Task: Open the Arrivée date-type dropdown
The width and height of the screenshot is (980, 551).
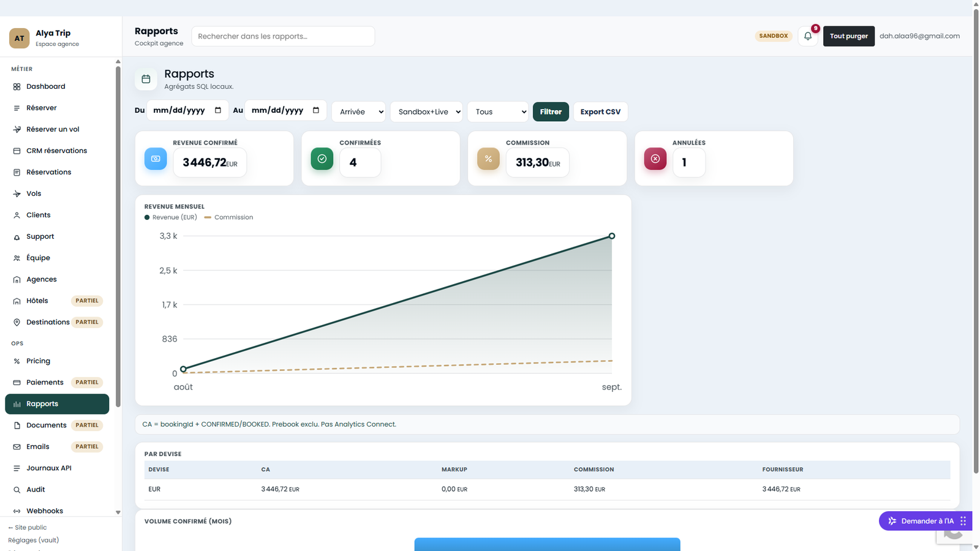Action: click(359, 112)
